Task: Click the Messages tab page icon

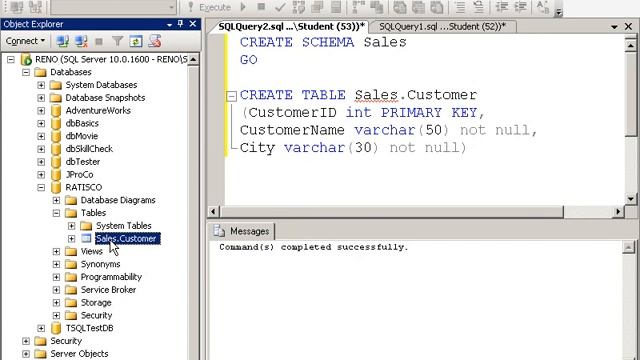Action: coord(219,231)
